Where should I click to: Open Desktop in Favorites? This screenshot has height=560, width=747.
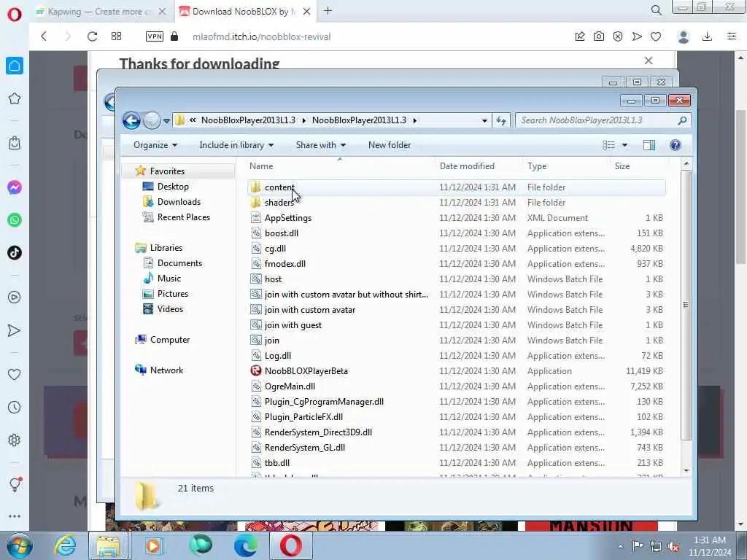tap(173, 186)
